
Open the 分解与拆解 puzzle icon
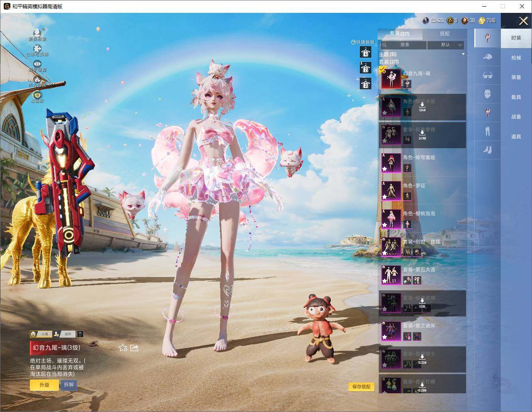tap(37, 49)
